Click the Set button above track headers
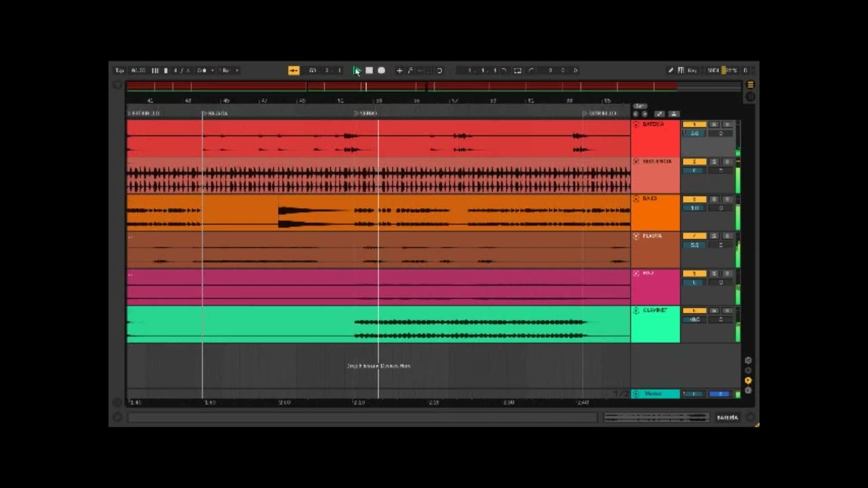 coord(639,106)
